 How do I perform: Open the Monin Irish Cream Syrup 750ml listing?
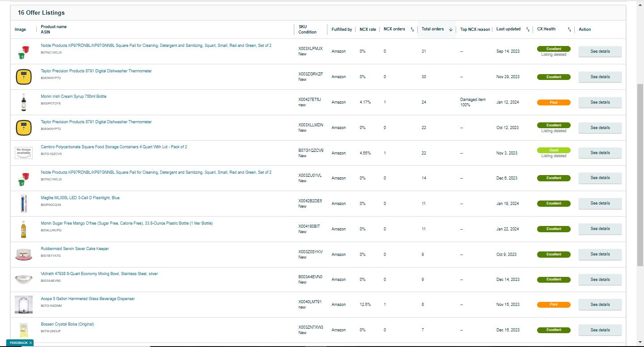[x=73, y=96]
